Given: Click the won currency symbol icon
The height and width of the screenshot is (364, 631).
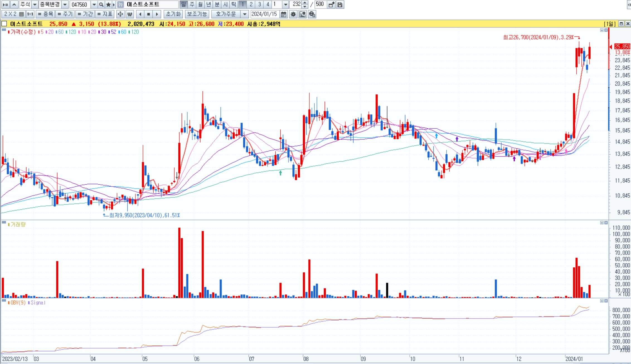Looking at the screenshot, I should pos(130,14).
